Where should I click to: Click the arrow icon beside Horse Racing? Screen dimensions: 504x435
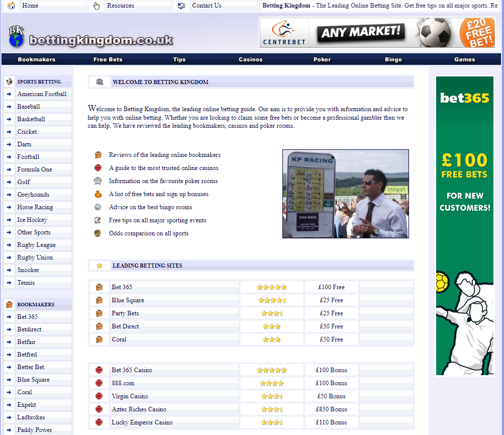coord(9,208)
